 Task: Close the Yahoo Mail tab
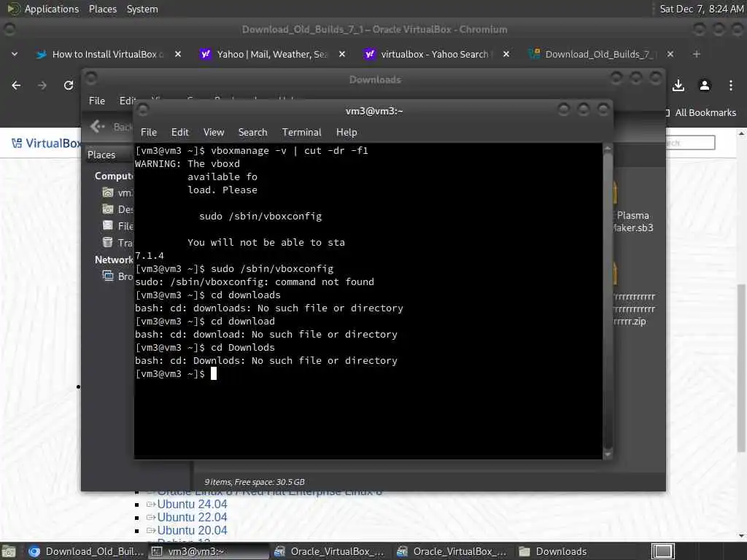click(x=341, y=54)
